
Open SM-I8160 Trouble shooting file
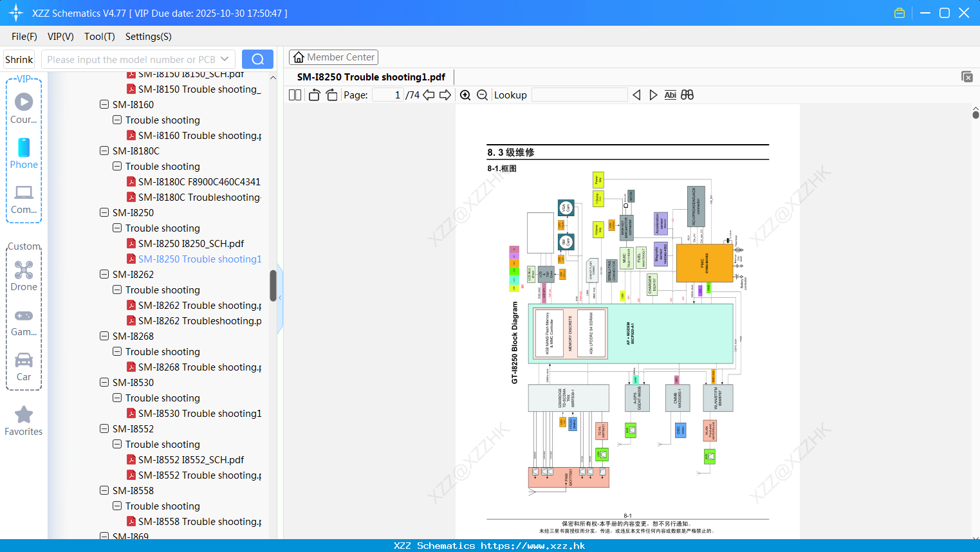(x=199, y=135)
